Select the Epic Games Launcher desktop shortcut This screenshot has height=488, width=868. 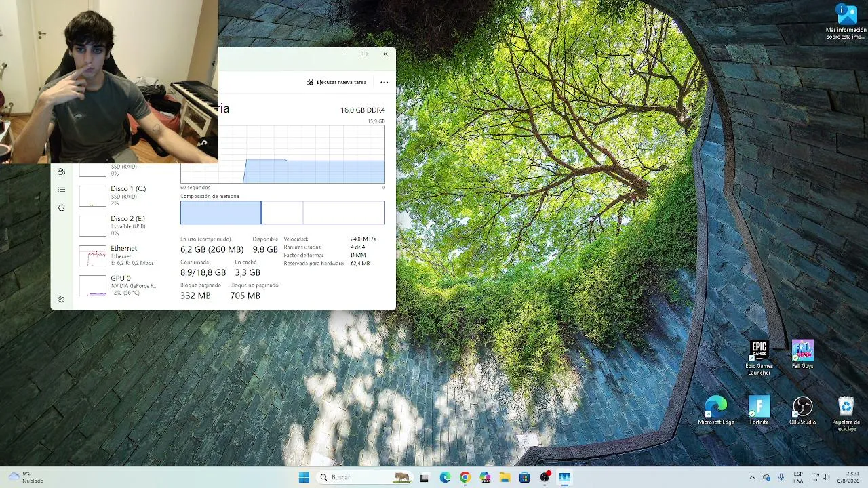tap(759, 358)
